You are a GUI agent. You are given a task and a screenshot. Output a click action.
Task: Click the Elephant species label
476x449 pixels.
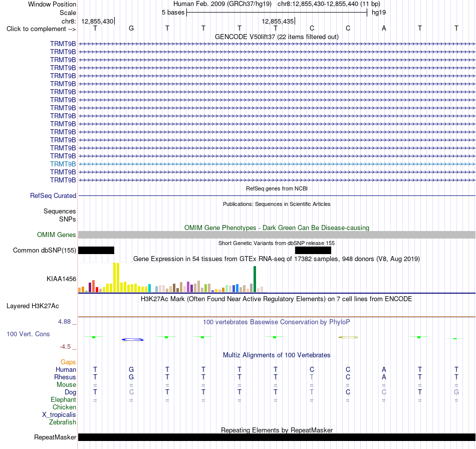coord(63,399)
